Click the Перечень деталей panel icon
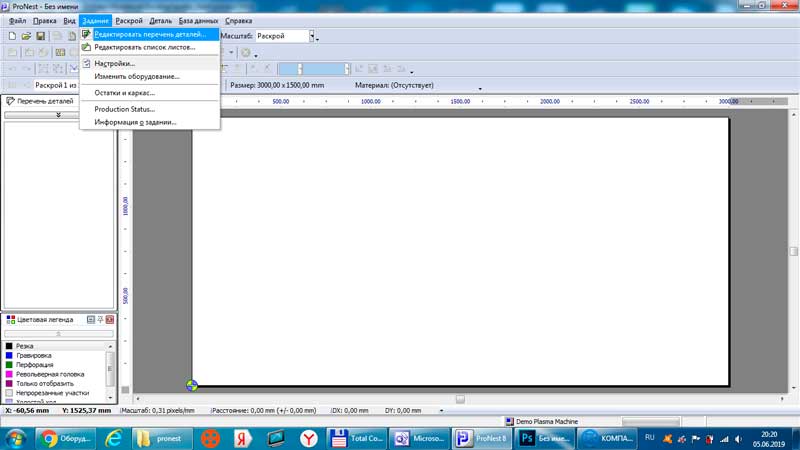 (x=10, y=101)
